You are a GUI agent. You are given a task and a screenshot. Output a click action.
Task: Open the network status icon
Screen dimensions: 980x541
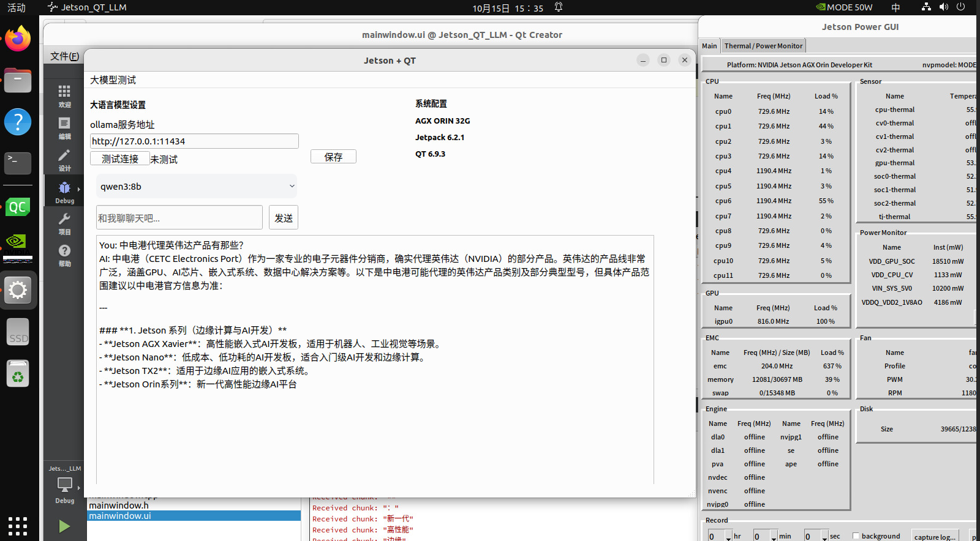pyautogui.click(x=926, y=7)
